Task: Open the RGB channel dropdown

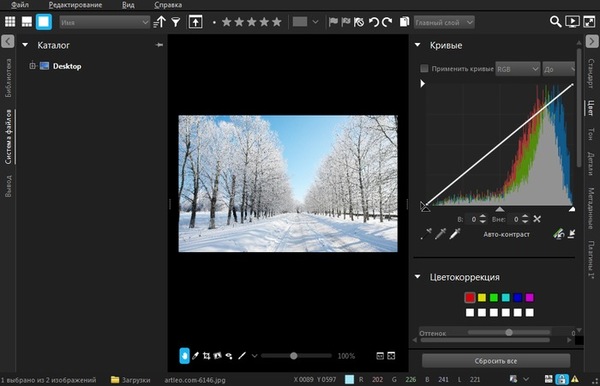Action: click(x=517, y=69)
